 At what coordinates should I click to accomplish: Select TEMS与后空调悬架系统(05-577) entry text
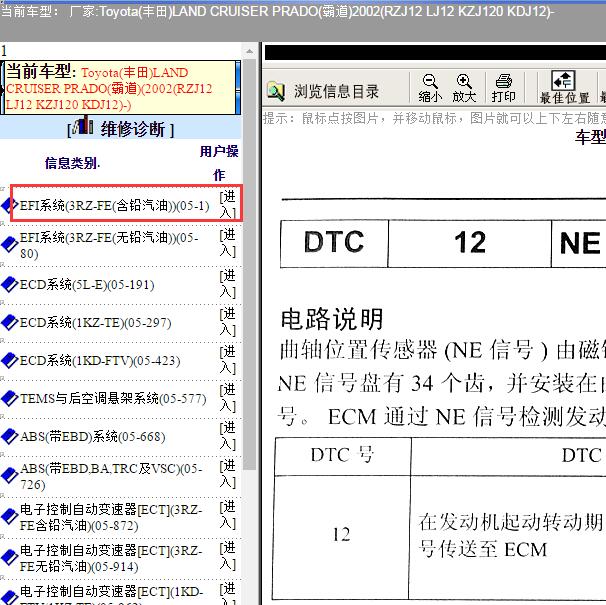(113, 399)
